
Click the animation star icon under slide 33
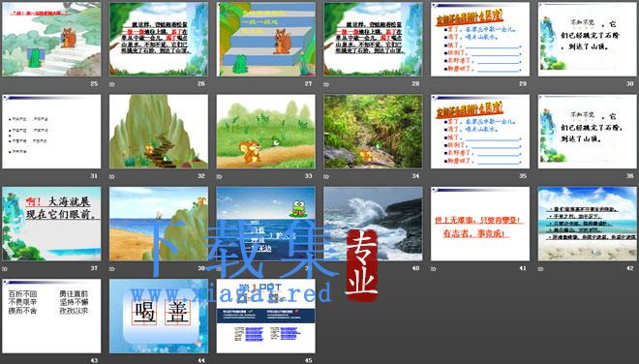[x=219, y=176]
